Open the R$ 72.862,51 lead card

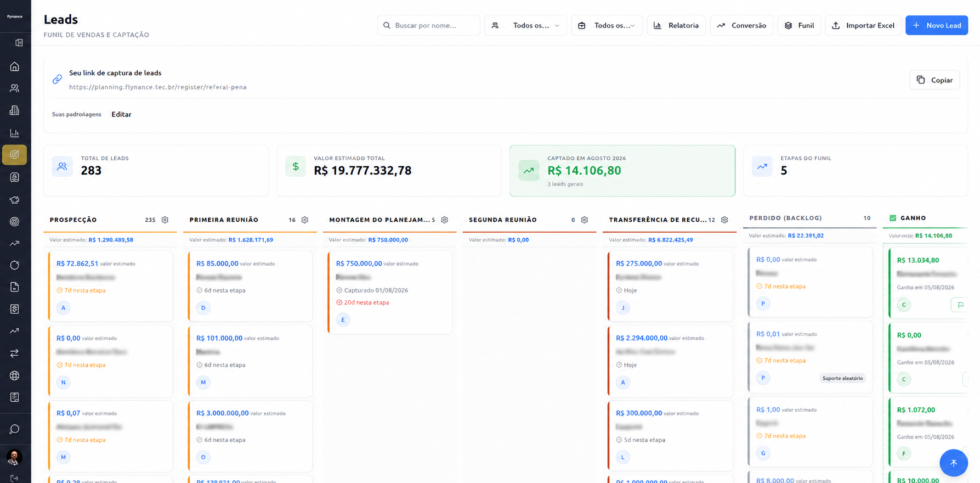(110, 286)
